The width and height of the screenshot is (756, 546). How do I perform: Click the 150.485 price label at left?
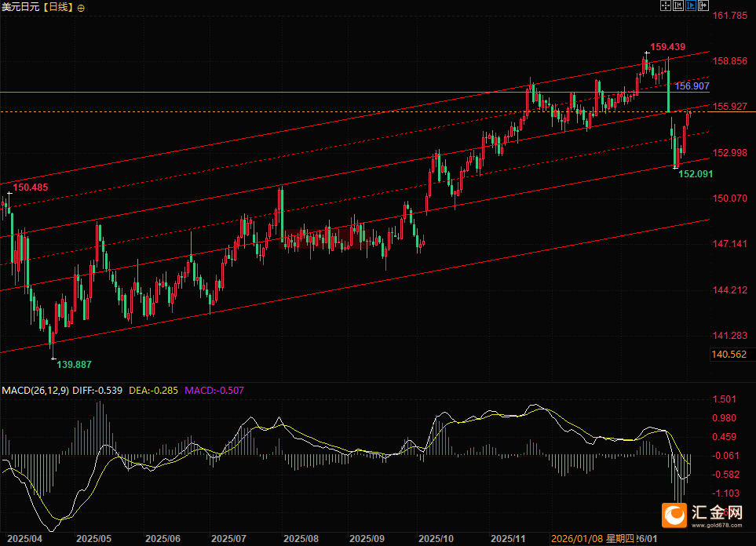tap(31, 187)
